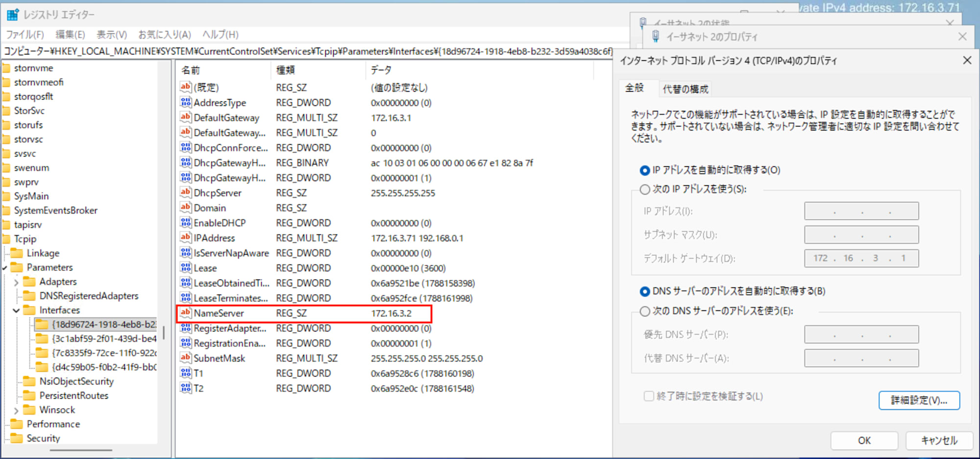Click the Lease DWORD value icon

coord(186,268)
